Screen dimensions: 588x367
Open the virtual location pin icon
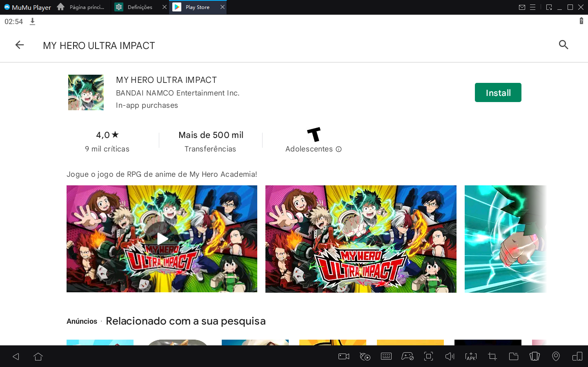[556, 356]
